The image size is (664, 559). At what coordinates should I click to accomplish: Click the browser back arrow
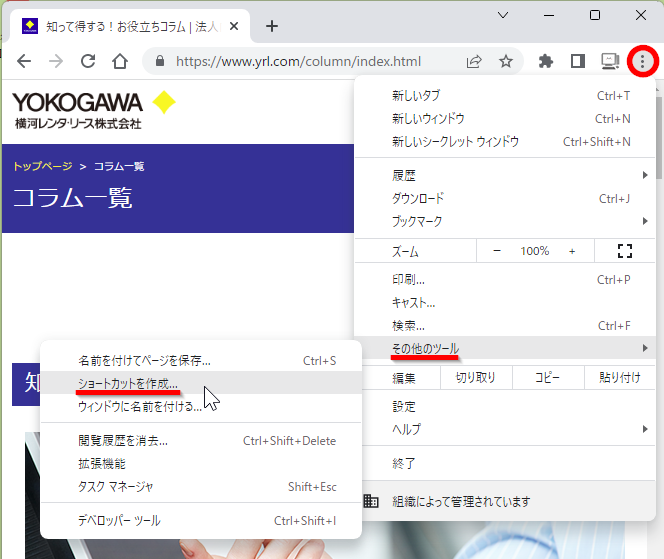coord(24,61)
